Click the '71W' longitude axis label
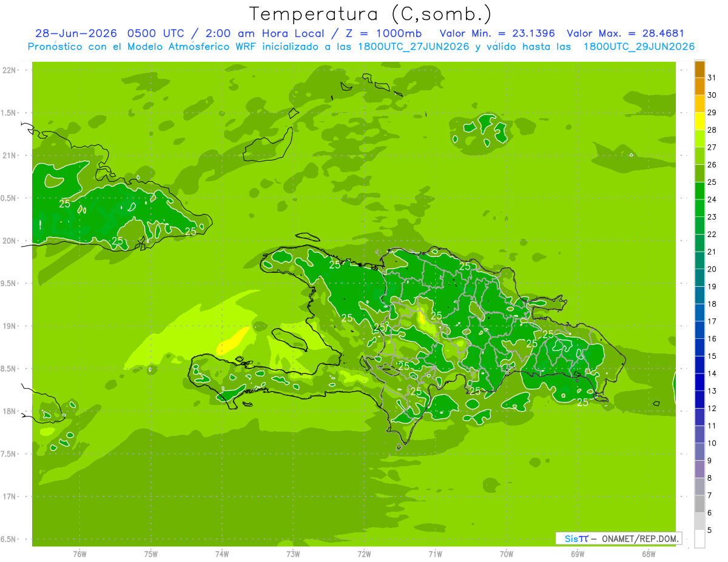728x562 pixels. [x=435, y=554]
